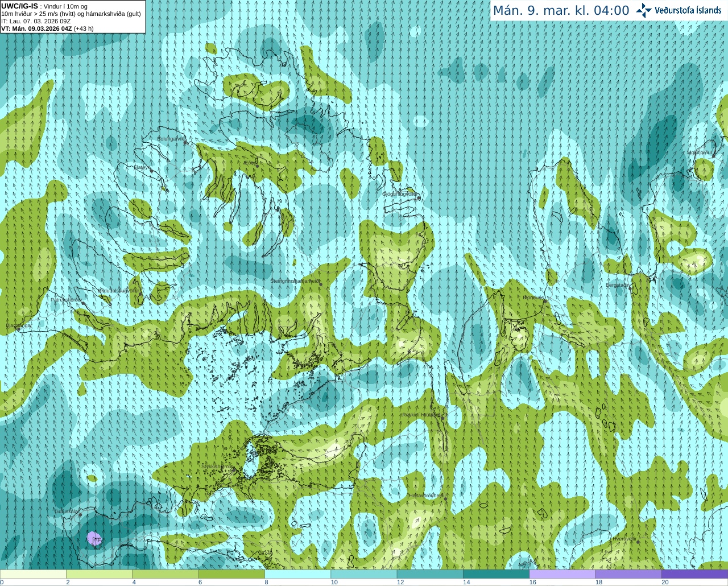Image resolution: width=728 pixels, height=586 pixels.
Task: Click the Bolungarvík station marker dot
Action: coord(186,143)
